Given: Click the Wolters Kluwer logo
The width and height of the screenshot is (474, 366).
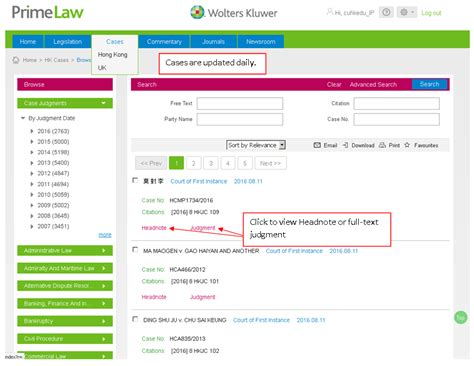Looking at the screenshot, I should (x=234, y=13).
